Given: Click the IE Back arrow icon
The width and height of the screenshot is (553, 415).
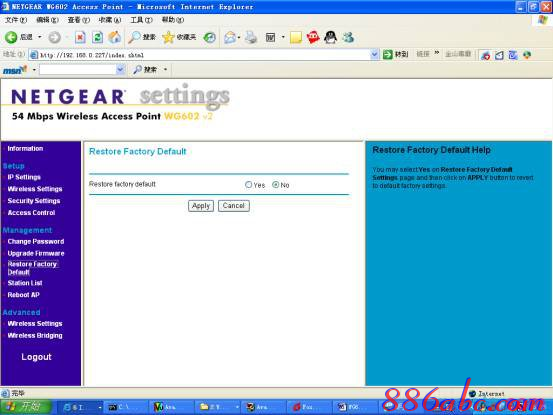Looking at the screenshot, I should point(11,37).
